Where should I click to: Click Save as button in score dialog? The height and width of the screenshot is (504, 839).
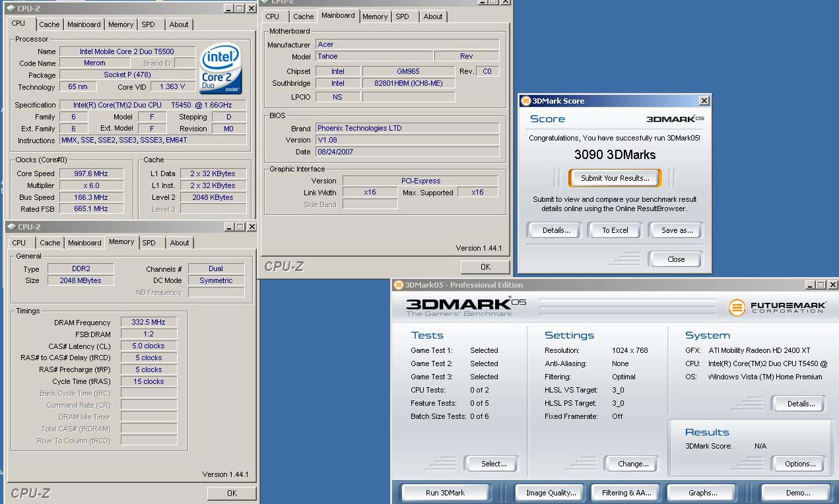click(677, 230)
